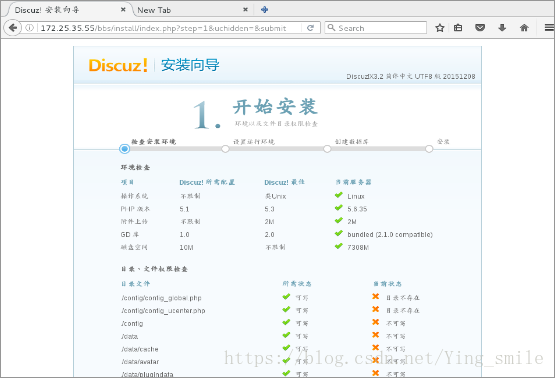The height and width of the screenshot is (378, 555).
Task: Click the Pocket save icon
Action: pos(480,28)
